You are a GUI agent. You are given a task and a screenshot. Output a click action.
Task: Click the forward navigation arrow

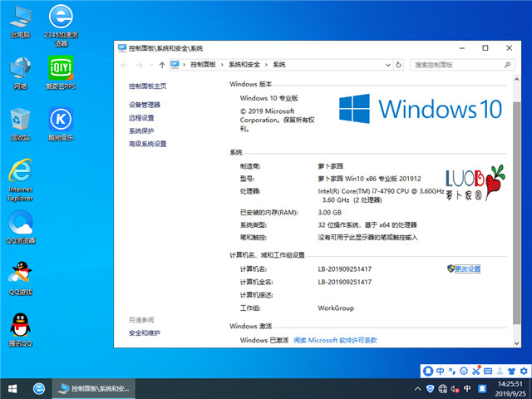pyautogui.click(x=139, y=65)
